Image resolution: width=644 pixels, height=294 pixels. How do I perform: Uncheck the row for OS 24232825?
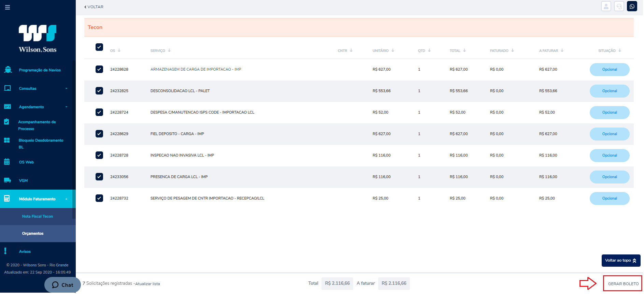(99, 91)
